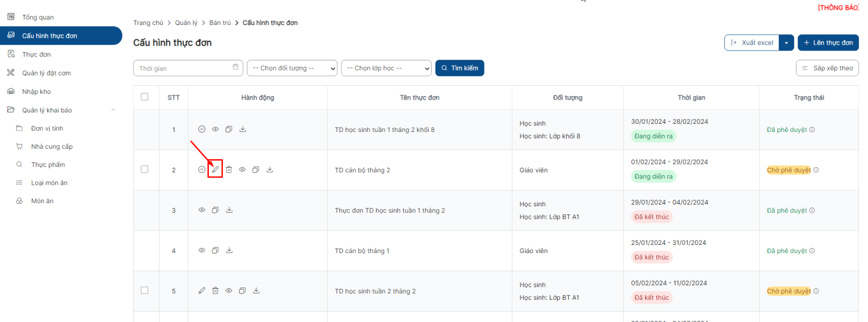Viewport: 868px width, 322px height.
Task: Click the info icon beside row 2 status
Action: [x=816, y=170]
